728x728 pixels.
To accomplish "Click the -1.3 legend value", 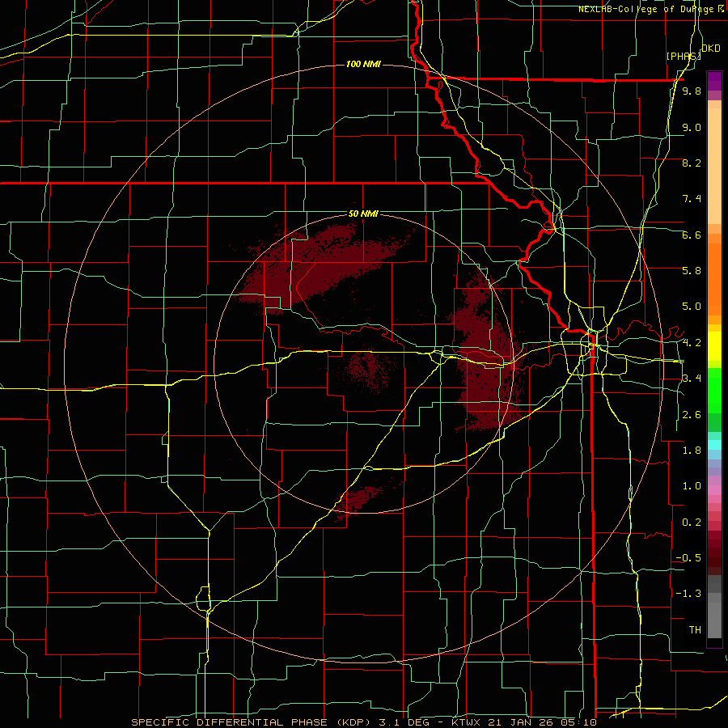I will [x=688, y=595].
